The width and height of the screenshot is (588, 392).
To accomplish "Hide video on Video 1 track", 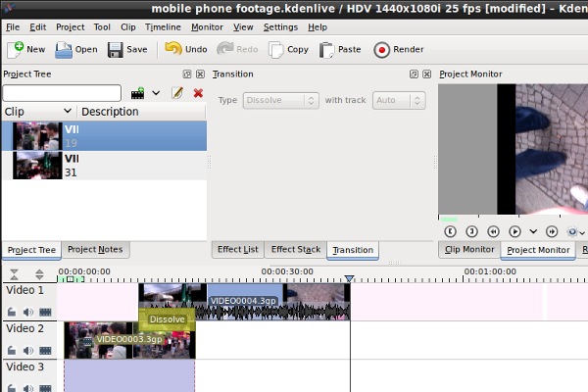I will (45, 312).
